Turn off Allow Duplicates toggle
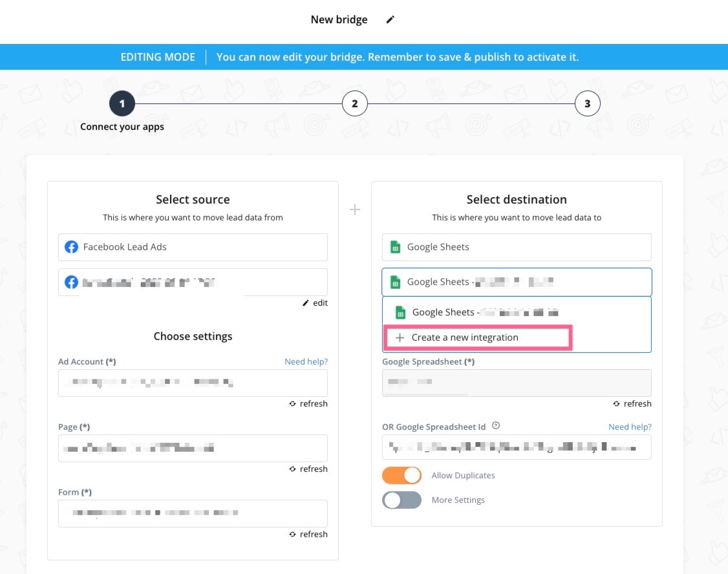The image size is (728, 574). 401,476
